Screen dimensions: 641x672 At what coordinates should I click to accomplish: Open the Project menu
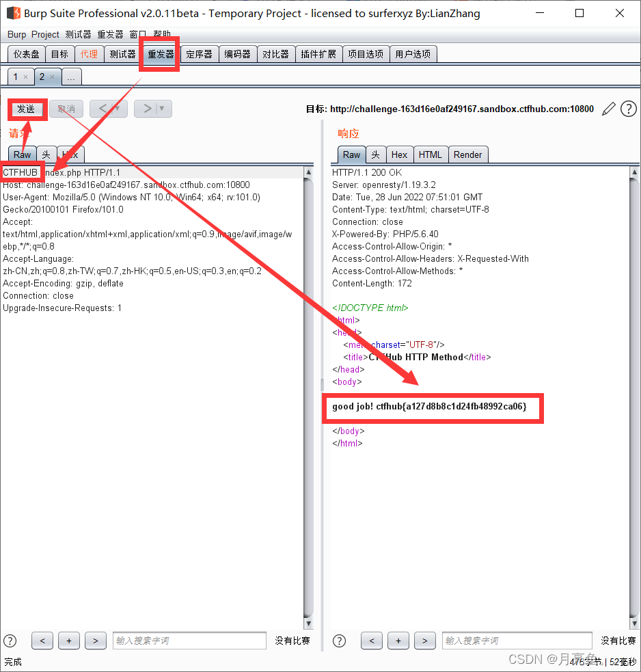(x=45, y=34)
